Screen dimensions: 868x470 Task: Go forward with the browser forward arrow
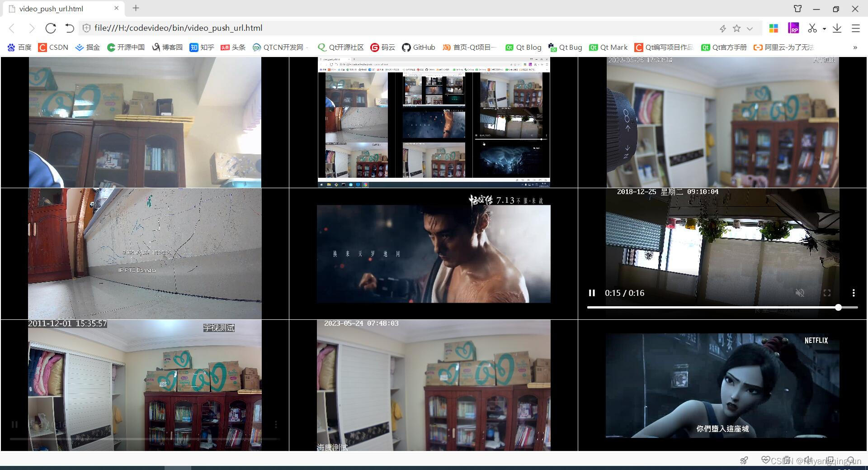coord(32,28)
